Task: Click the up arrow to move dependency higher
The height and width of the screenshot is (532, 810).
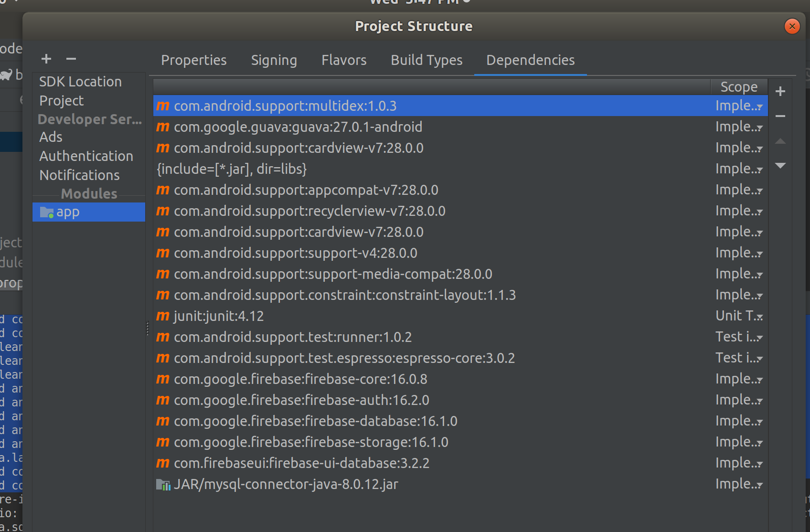Action: tap(780, 141)
